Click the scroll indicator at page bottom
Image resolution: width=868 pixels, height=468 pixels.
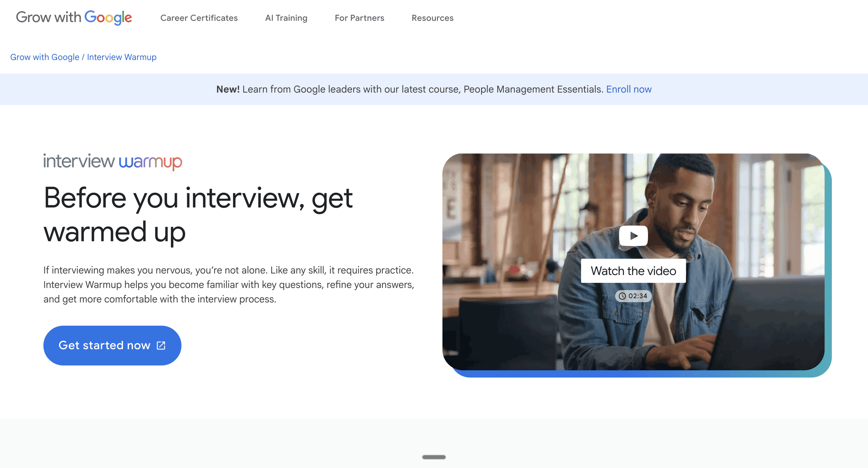click(x=434, y=457)
